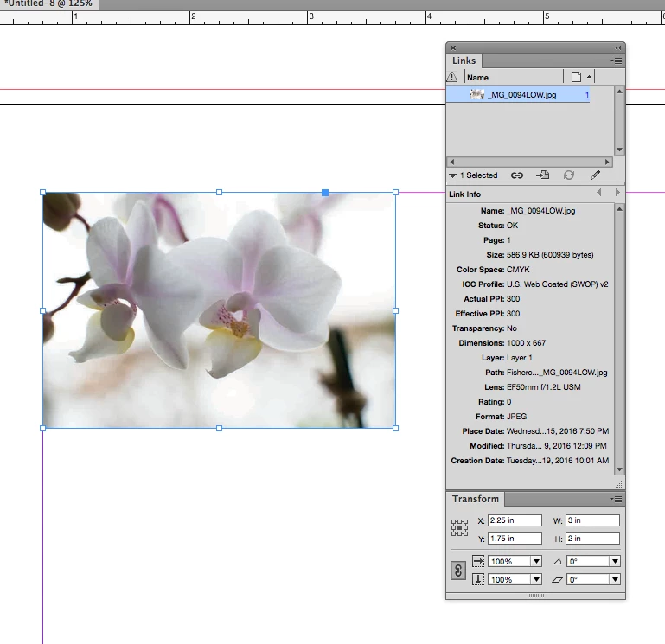Click the Relink chain icon

point(516,175)
